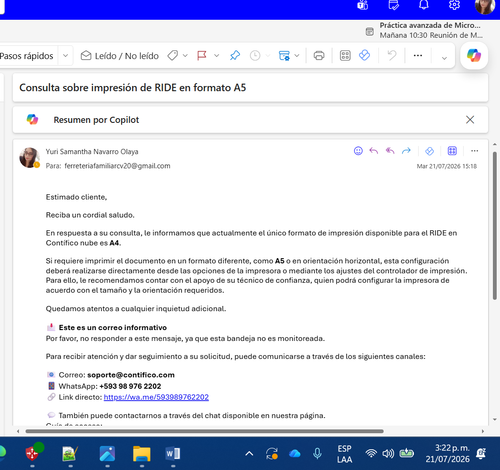This screenshot has height=470, width=500.
Task: Expand categorize tag dropdown arrow
Action: 185,56
